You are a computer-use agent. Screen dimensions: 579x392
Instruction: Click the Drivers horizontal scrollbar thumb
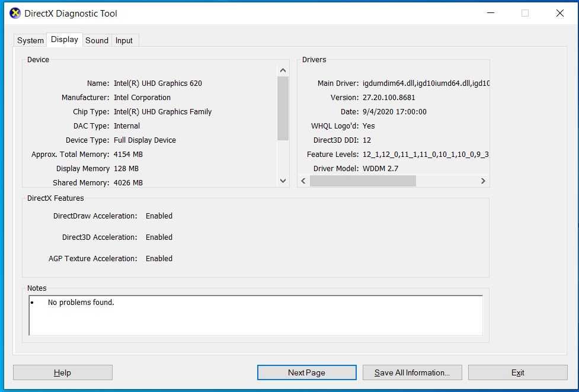click(363, 181)
